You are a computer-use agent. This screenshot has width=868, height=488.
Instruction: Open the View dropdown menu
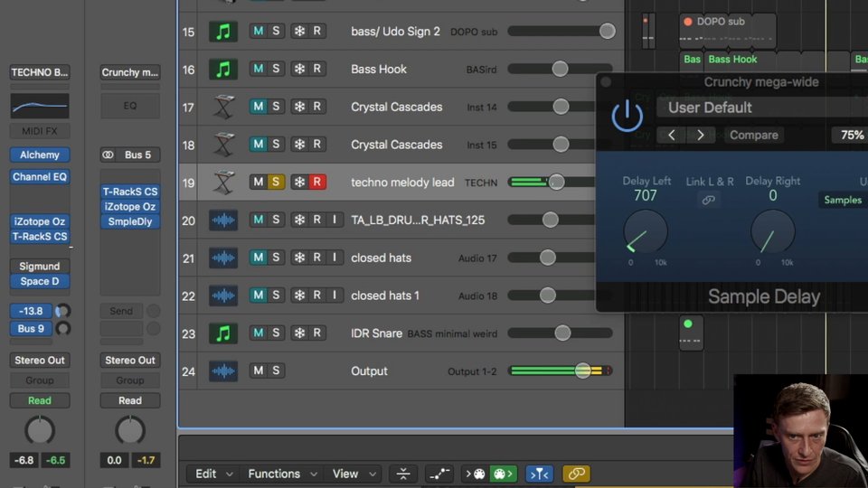(x=354, y=474)
